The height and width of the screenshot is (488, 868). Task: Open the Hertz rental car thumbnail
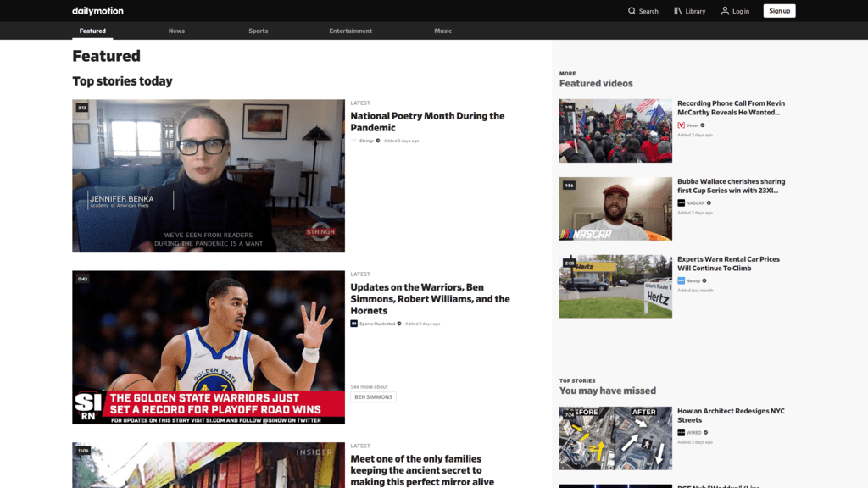tap(615, 286)
